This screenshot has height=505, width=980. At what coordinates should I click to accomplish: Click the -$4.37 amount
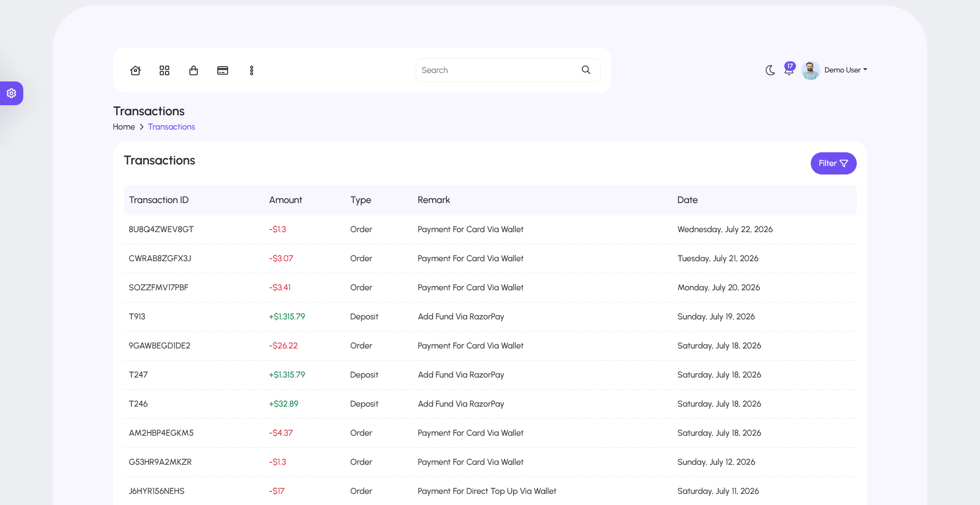click(281, 433)
